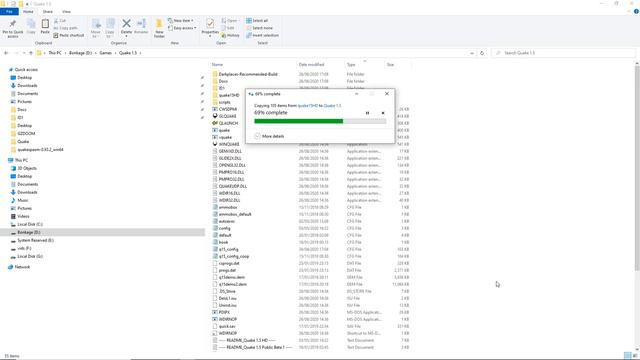Open the address bar history dropdown
Viewport: 640px width, 360px height.
tap(472, 53)
